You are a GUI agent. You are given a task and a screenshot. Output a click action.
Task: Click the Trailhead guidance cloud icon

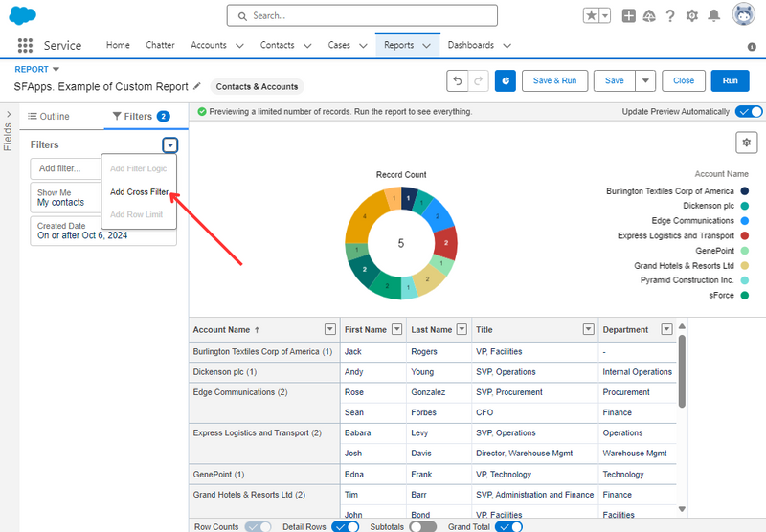tap(649, 15)
